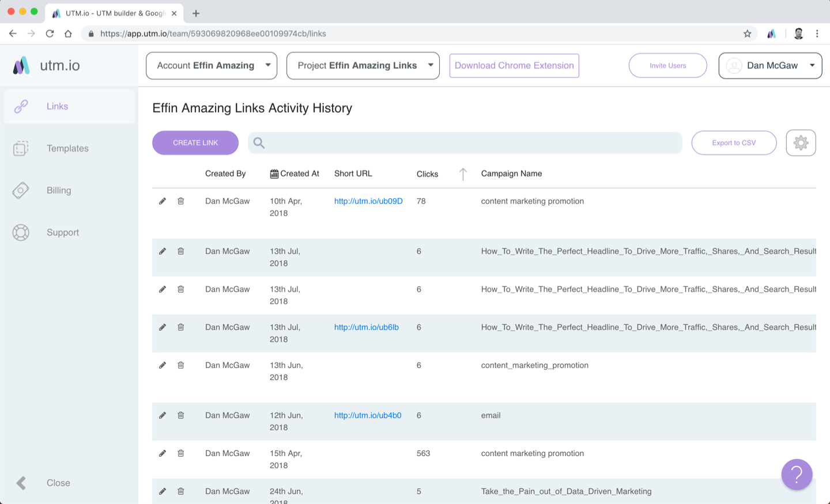Screen dimensions: 830x504
Task: Click the Short URL column header
Action: click(x=353, y=174)
